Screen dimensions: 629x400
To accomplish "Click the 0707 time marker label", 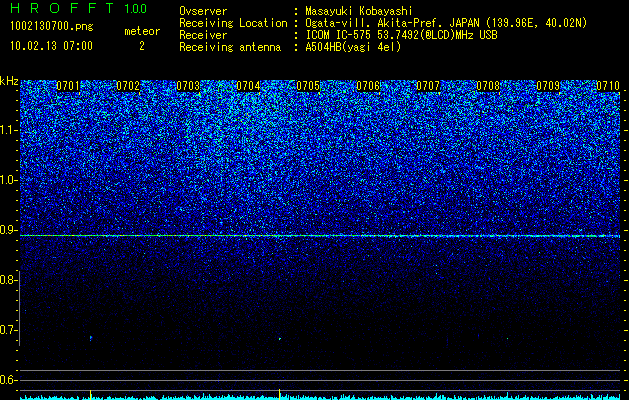I will click(428, 86).
